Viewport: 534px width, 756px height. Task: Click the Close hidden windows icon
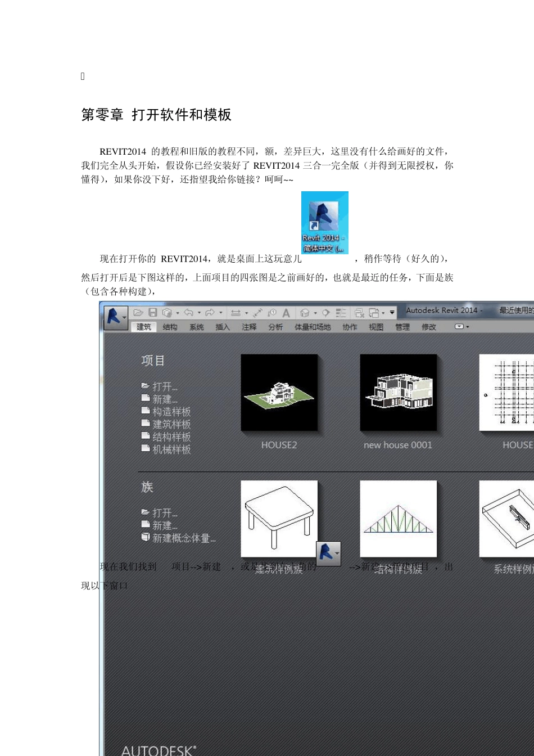(359, 313)
